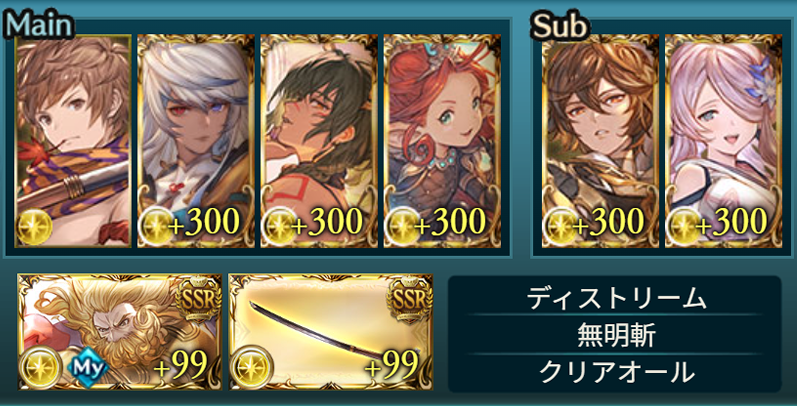Select the brown-haired main character portrait

[73, 141]
